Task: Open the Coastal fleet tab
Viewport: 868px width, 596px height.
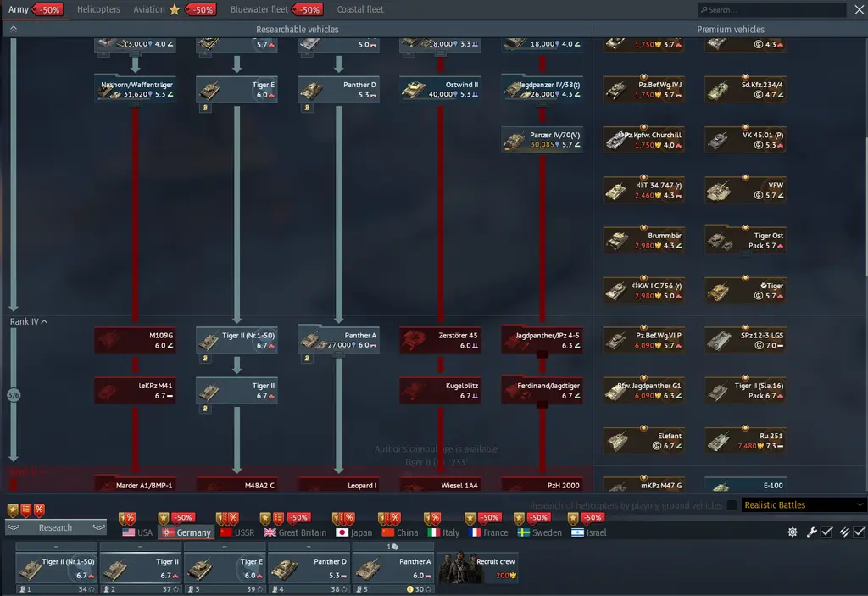Action: pos(360,9)
